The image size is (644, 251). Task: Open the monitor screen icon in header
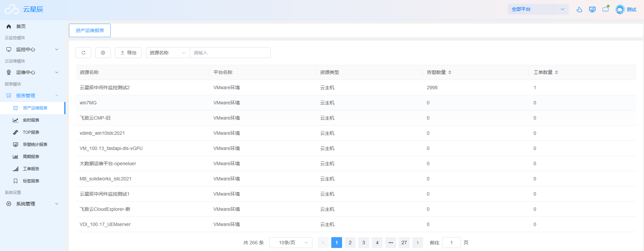pyautogui.click(x=592, y=9)
